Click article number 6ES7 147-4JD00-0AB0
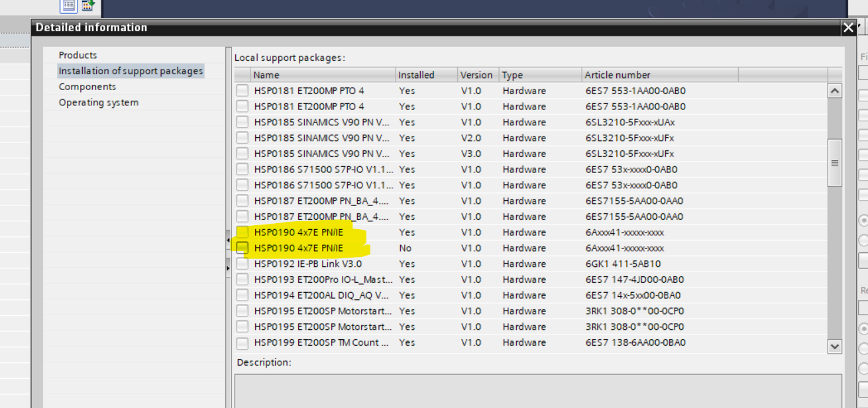The height and width of the screenshot is (408, 868). click(x=635, y=280)
